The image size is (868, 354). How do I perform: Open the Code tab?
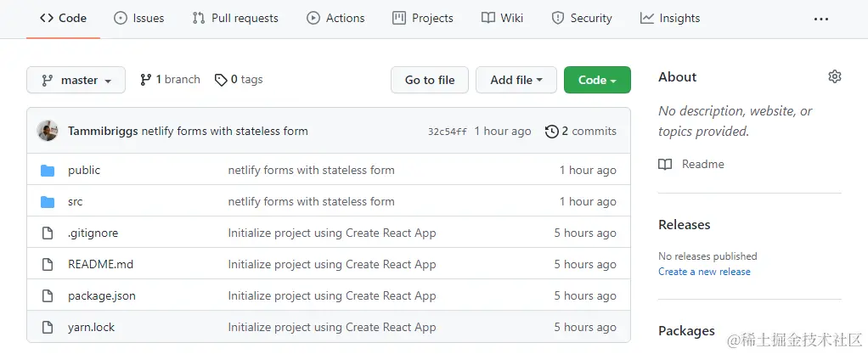pyautogui.click(x=63, y=19)
